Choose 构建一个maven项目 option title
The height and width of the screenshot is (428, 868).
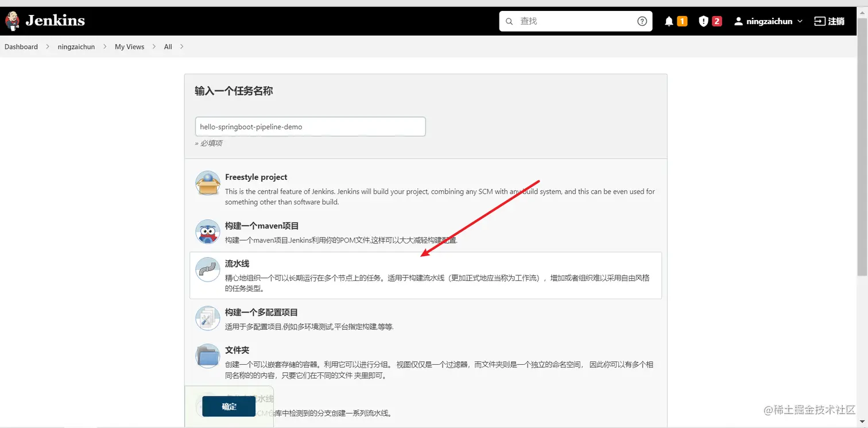coord(262,226)
